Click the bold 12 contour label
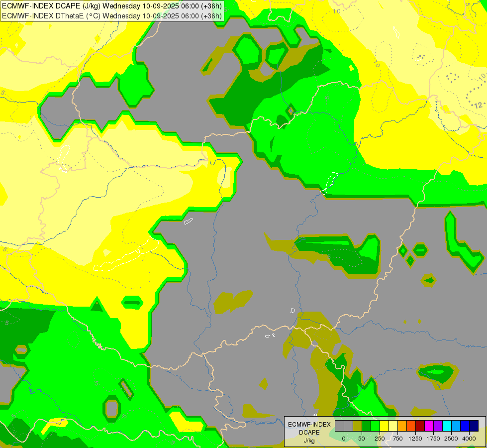This screenshot has width=487, height=448. pyautogui.click(x=479, y=105)
